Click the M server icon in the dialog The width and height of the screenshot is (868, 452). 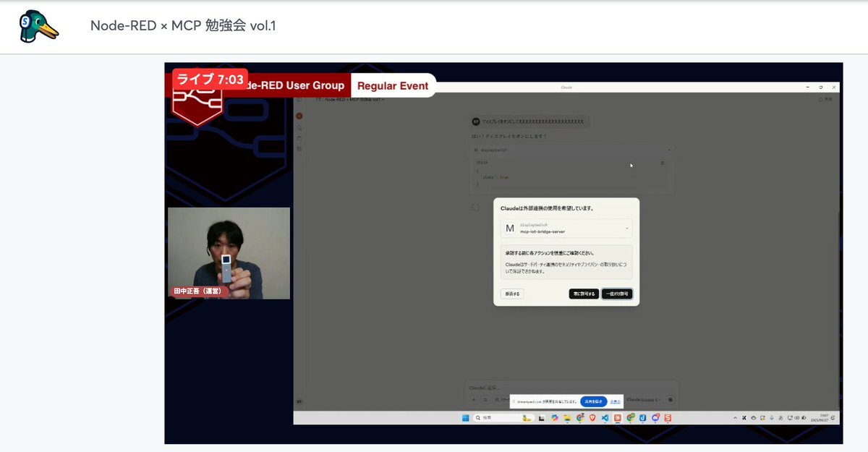(510, 229)
